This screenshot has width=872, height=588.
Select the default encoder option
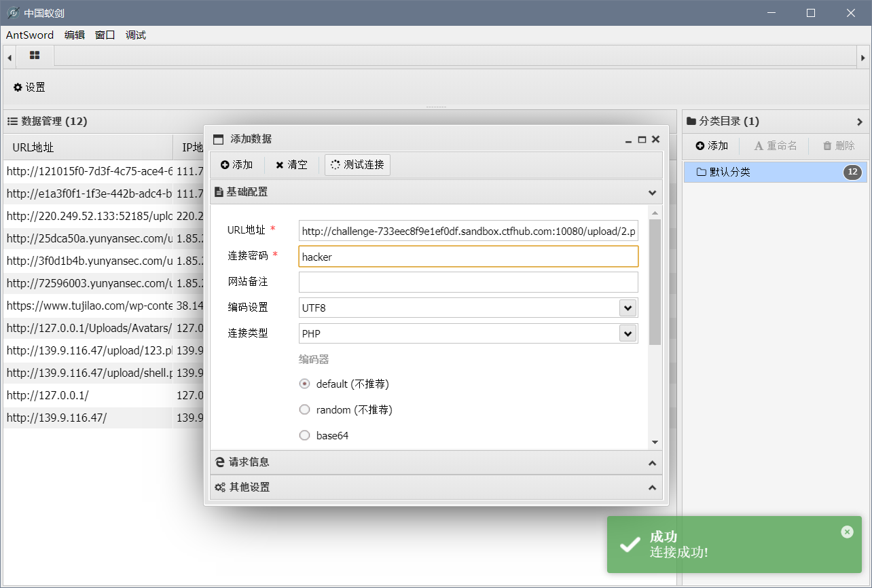[304, 383]
